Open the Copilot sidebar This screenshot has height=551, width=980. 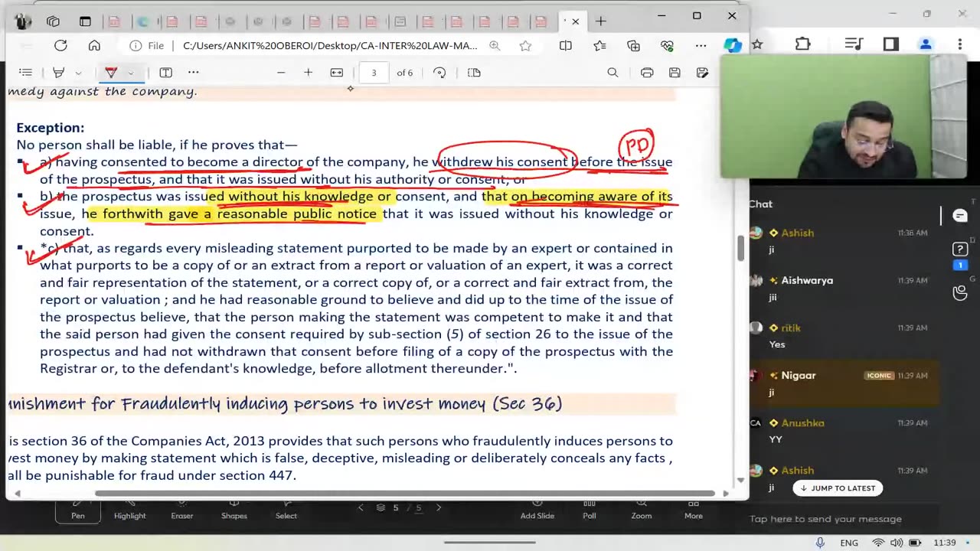(733, 46)
